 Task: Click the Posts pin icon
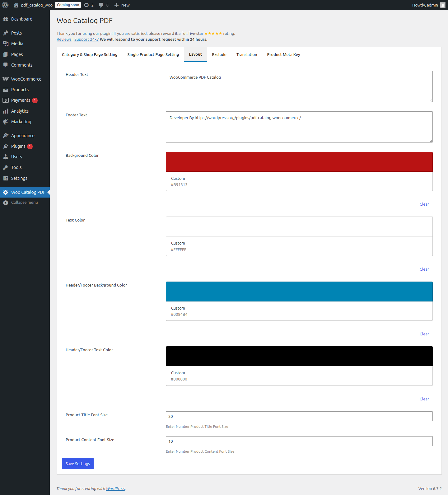[6, 33]
